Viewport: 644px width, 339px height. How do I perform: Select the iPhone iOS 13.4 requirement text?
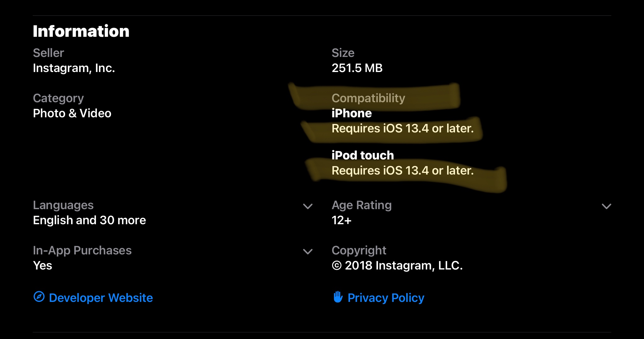pyautogui.click(x=402, y=129)
